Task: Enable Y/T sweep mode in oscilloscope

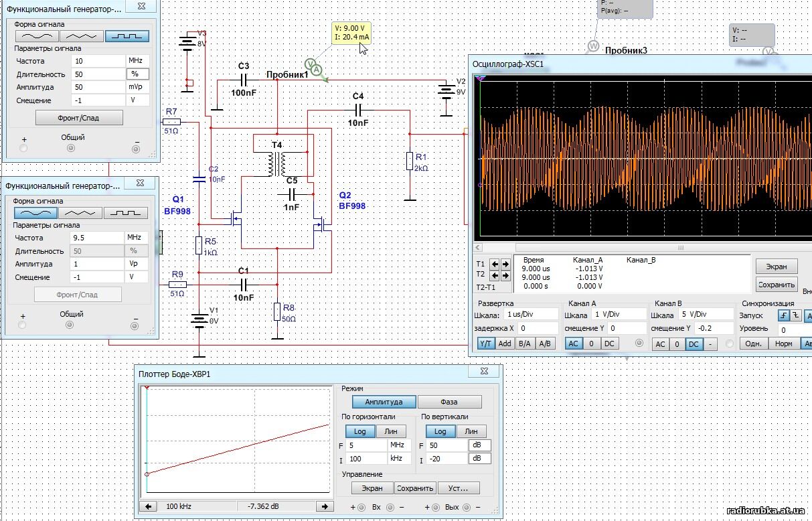Action: pos(485,344)
